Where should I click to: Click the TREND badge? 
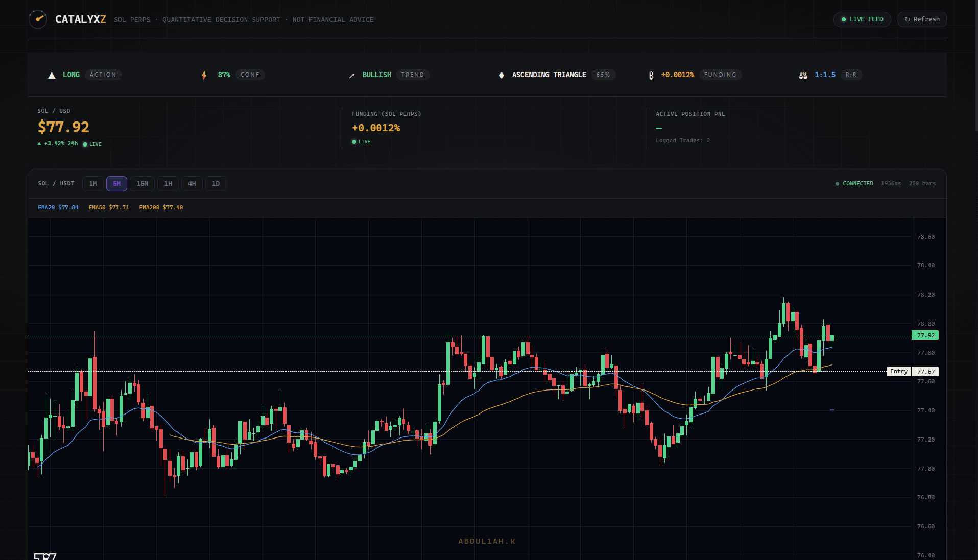click(x=413, y=75)
